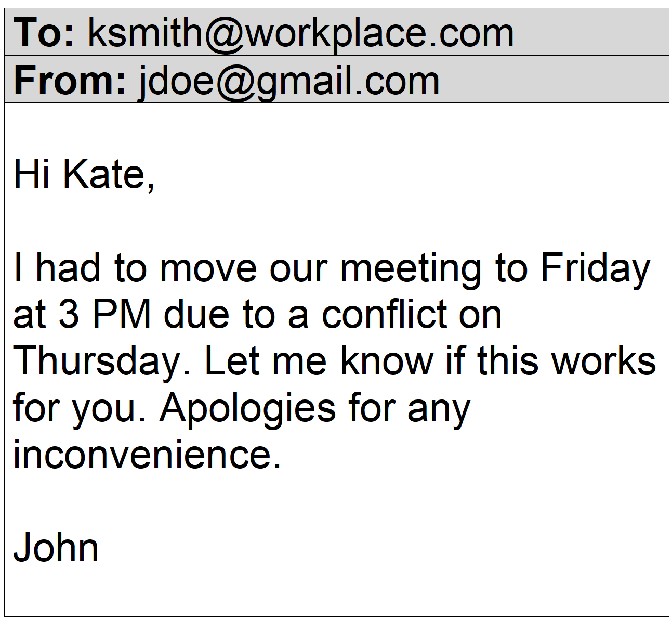Click the signature name John

56,548
